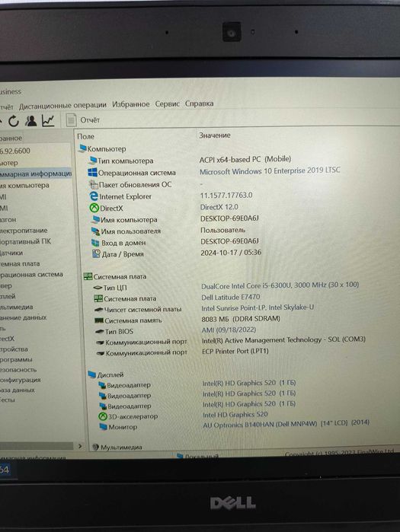The height and width of the screenshot is (532, 400).
Task: Select the Компьютер group icon
Action: click(x=82, y=148)
